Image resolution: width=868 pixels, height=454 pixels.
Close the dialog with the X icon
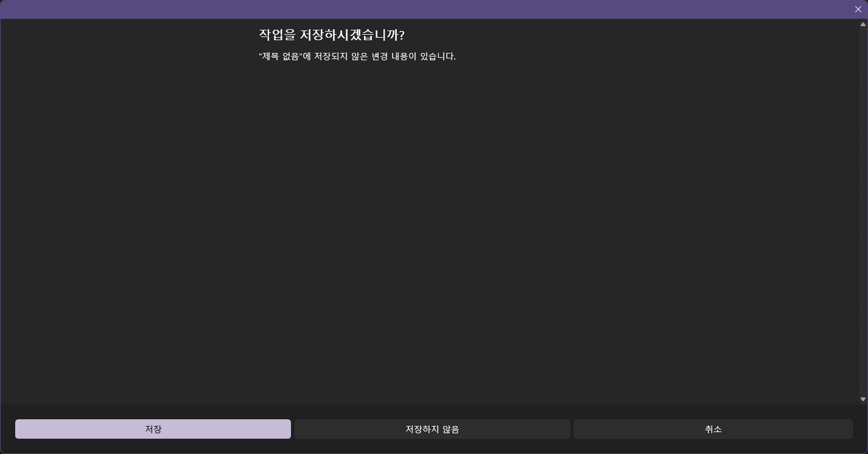tap(858, 9)
